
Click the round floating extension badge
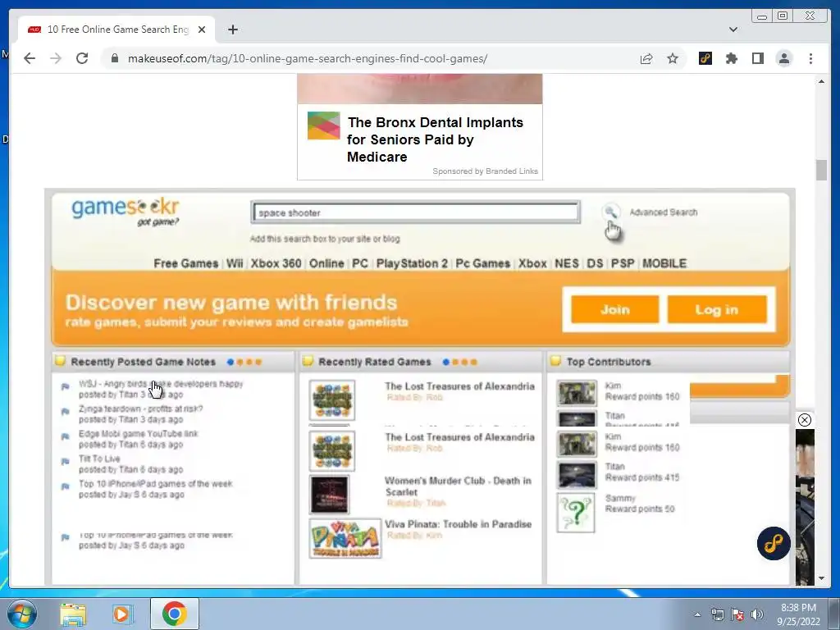774,543
